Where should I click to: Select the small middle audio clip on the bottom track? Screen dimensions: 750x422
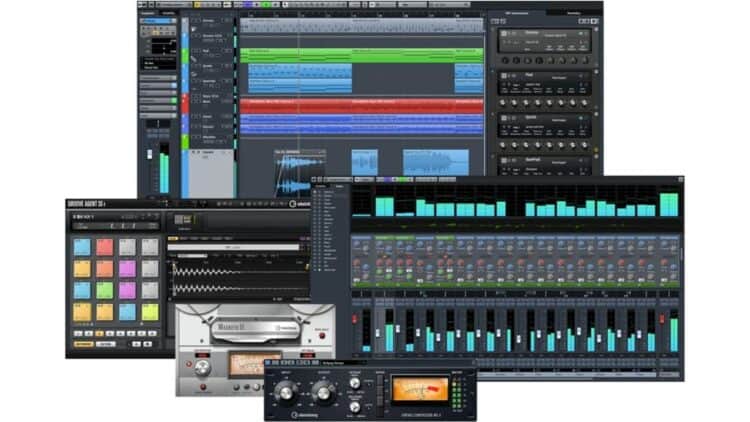pos(364,162)
